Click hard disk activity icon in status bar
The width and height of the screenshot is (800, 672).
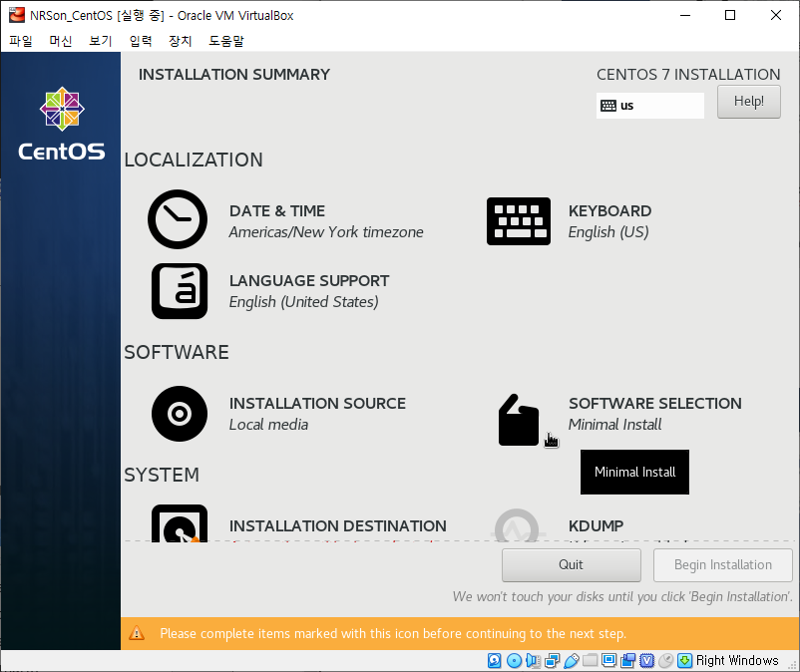click(x=495, y=660)
